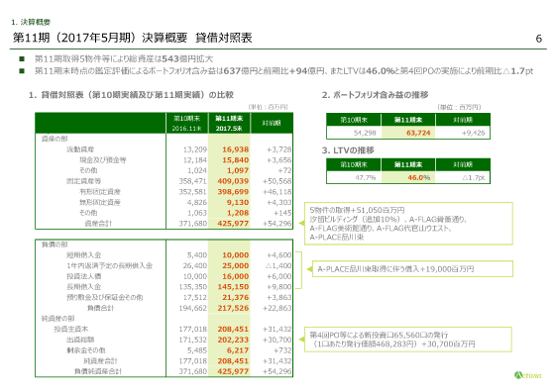Click '208,451' in the 純資産合計 row
The height and width of the screenshot is (392, 555).
click(x=233, y=361)
